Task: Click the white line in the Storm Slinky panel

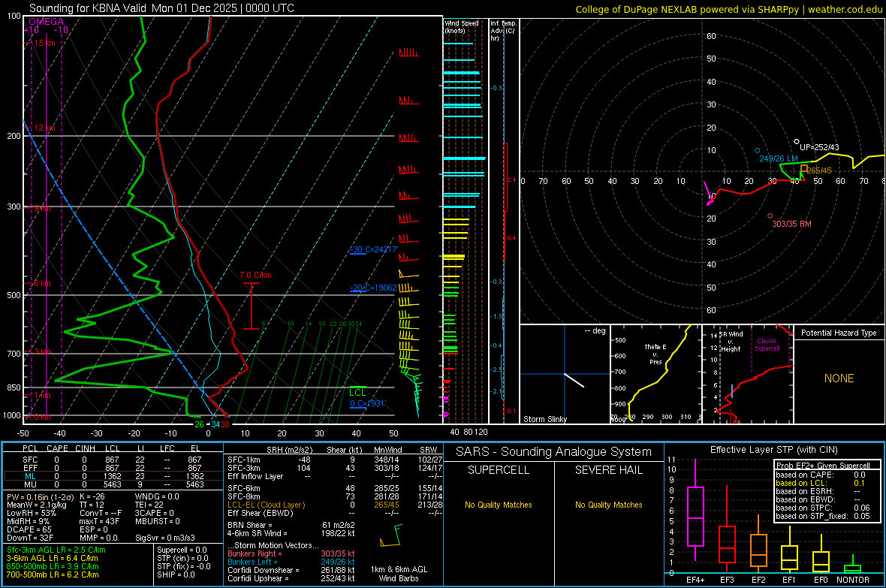Action: (574, 380)
